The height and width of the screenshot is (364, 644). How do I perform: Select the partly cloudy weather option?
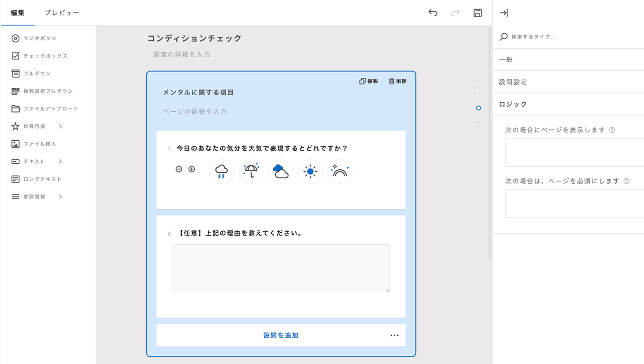(280, 171)
